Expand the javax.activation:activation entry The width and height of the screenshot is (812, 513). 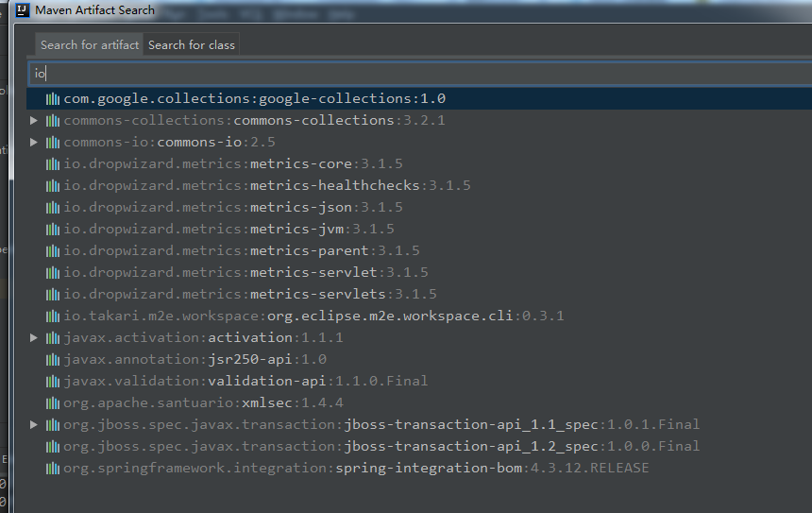(x=34, y=338)
